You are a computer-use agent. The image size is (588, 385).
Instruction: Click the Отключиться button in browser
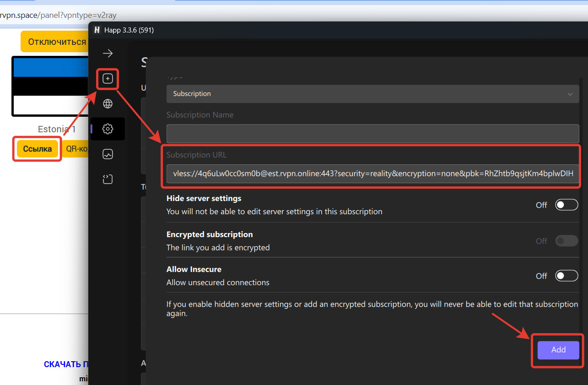pyautogui.click(x=54, y=42)
